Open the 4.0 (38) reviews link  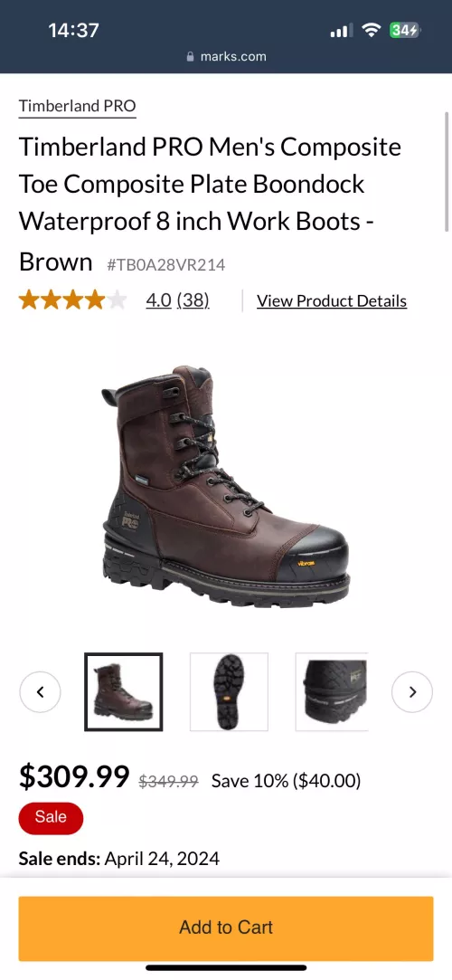177,300
